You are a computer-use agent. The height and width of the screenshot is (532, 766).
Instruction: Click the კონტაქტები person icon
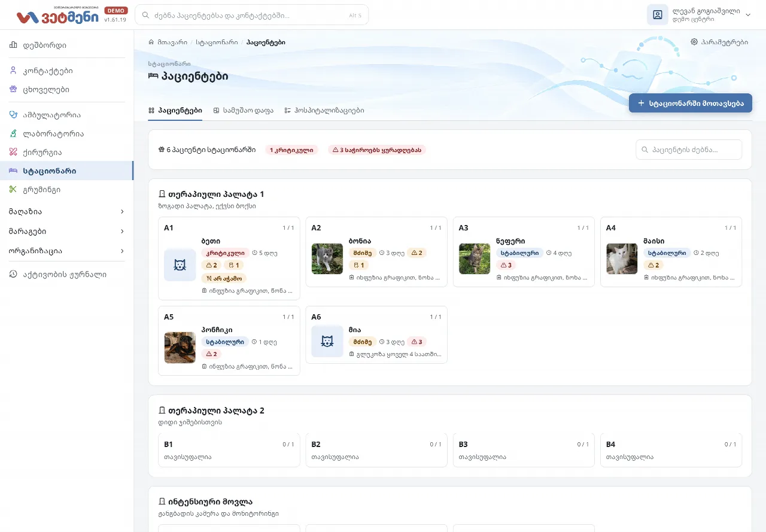[x=13, y=71]
